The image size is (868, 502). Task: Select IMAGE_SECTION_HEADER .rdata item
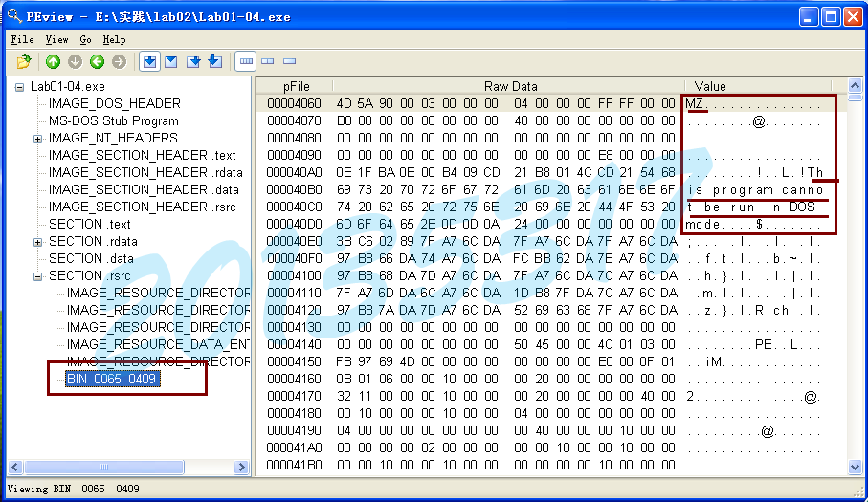point(145,172)
